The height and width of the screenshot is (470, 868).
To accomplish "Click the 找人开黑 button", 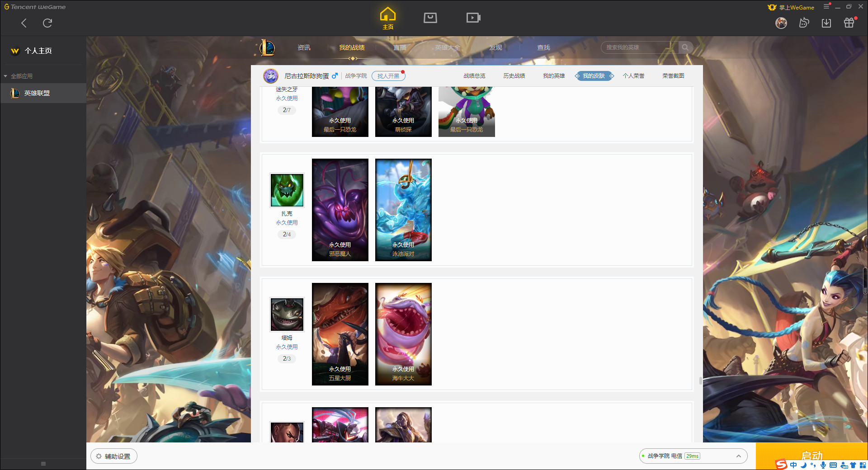I will click(388, 76).
